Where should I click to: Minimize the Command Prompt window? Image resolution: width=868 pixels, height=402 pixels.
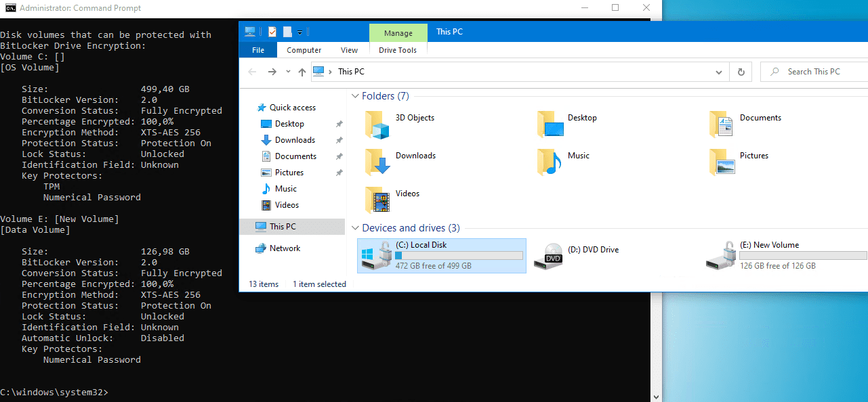(584, 8)
